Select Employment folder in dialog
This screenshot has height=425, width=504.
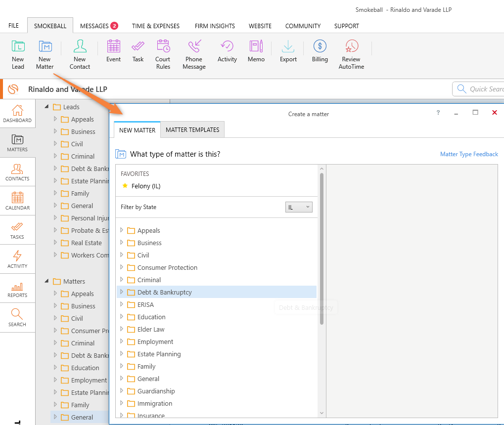click(155, 341)
